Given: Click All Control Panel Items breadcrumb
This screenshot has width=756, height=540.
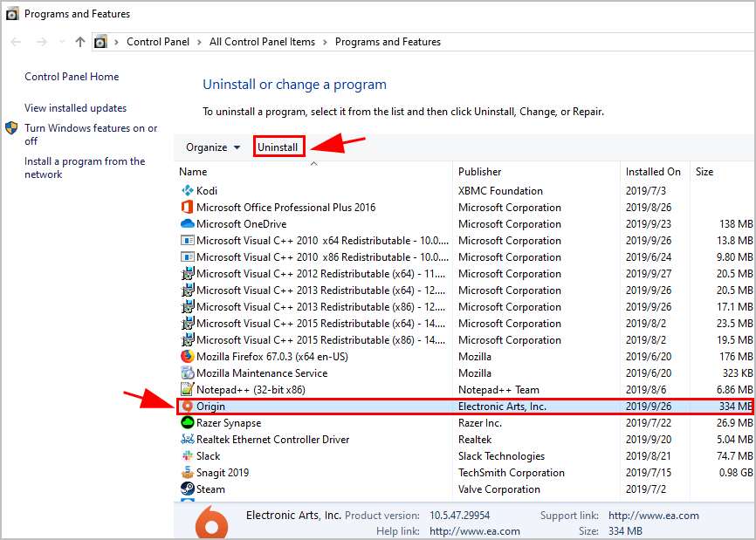Looking at the screenshot, I should tap(262, 42).
